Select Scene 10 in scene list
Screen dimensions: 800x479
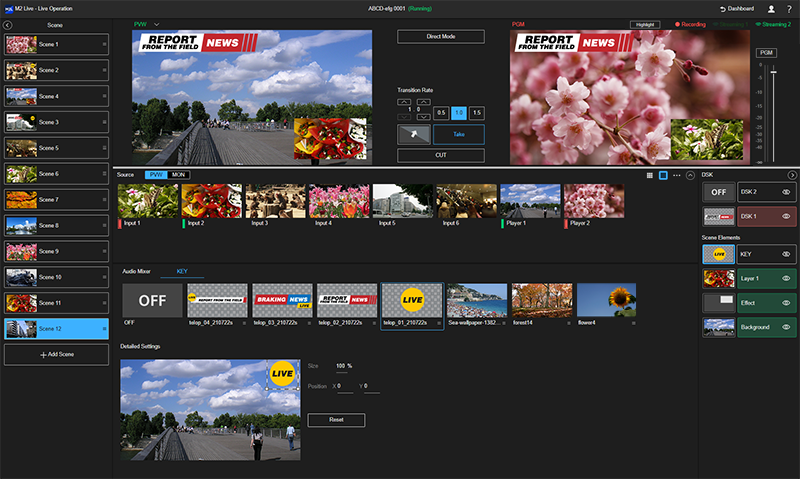pyautogui.click(x=56, y=278)
